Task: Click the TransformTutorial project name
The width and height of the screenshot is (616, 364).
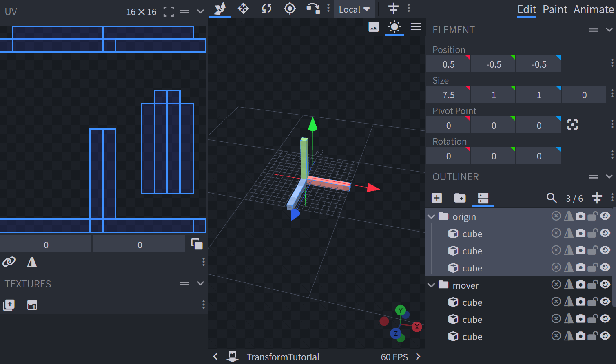Action: 283,357
